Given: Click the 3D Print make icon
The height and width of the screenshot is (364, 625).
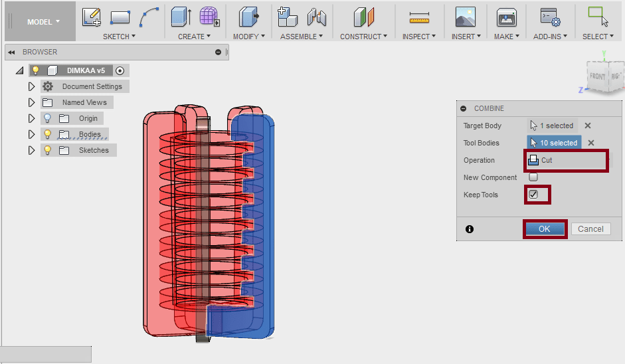Looking at the screenshot, I should [x=507, y=17].
